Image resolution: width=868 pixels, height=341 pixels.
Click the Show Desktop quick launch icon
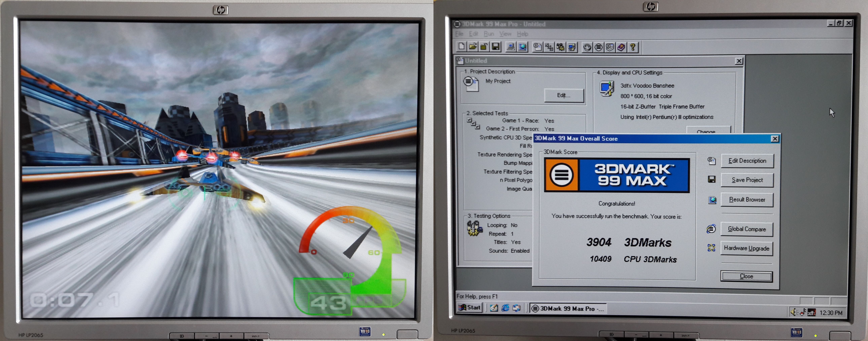(x=494, y=308)
